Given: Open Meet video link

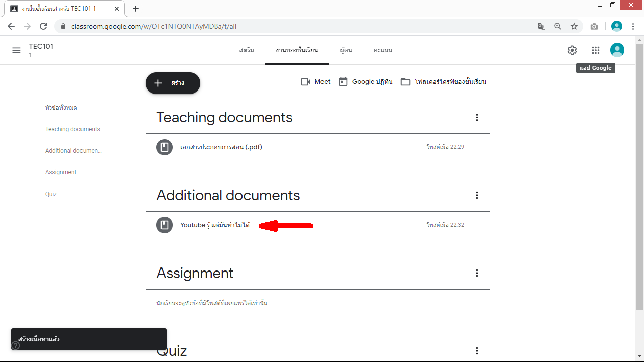Looking at the screenshot, I should (x=315, y=82).
